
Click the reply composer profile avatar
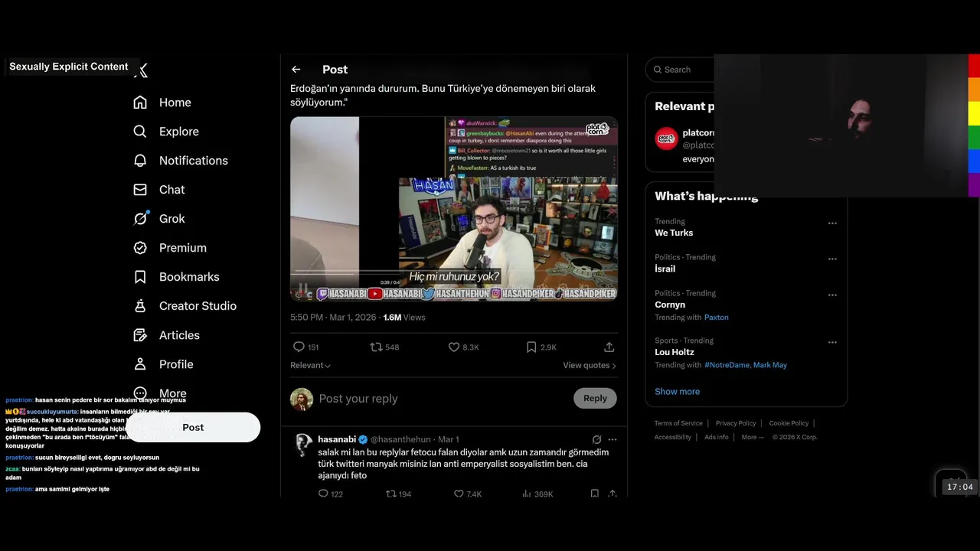click(302, 399)
